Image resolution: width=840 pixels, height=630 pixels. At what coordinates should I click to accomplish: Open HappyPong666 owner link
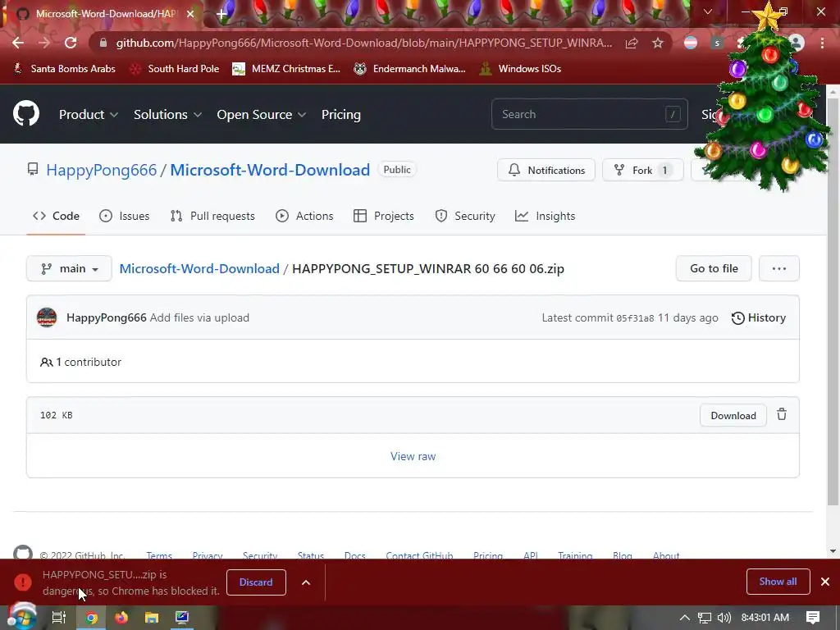click(101, 170)
